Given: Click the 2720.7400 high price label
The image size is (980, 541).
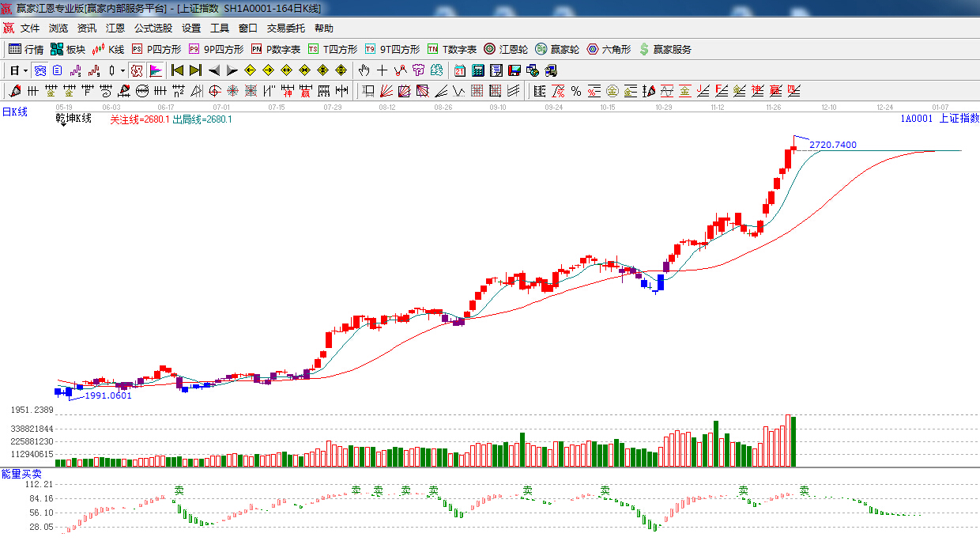Looking at the screenshot, I should (832, 146).
